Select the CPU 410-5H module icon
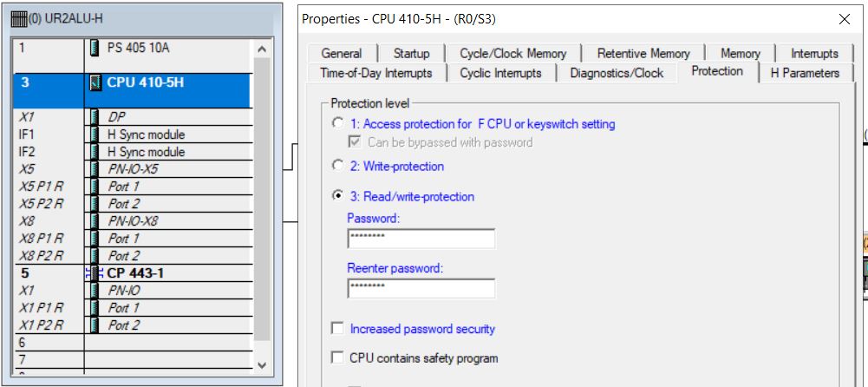This screenshot has width=868, height=387. tap(95, 83)
